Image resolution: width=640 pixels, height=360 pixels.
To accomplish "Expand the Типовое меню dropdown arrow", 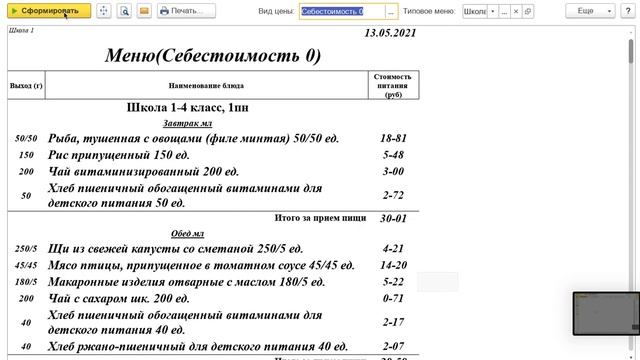I will [x=493, y=11].
